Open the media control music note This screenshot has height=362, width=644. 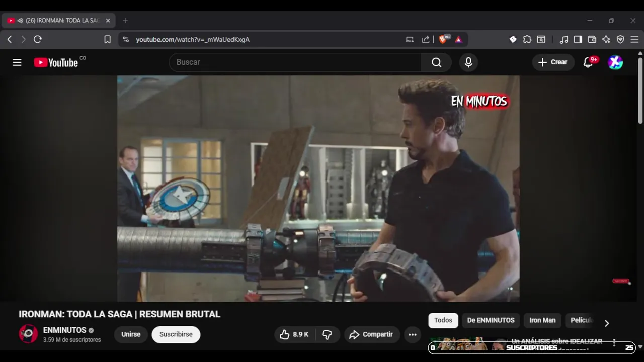pos(564,39)
